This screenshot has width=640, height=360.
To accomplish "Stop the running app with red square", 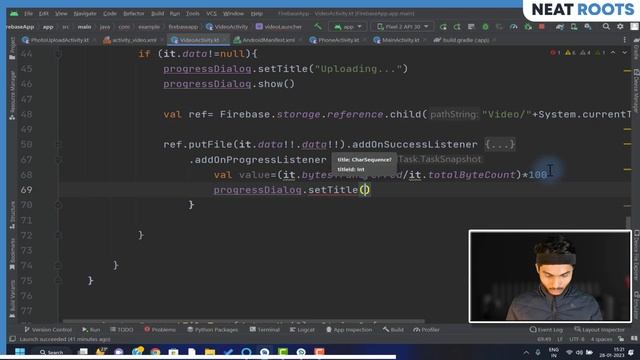I will (x=542, y=27).
